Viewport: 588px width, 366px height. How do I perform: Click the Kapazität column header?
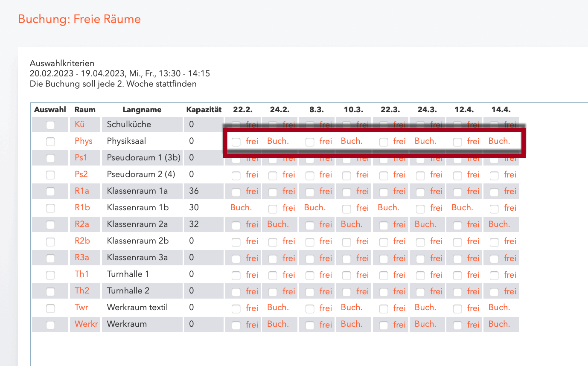(204, 110)
